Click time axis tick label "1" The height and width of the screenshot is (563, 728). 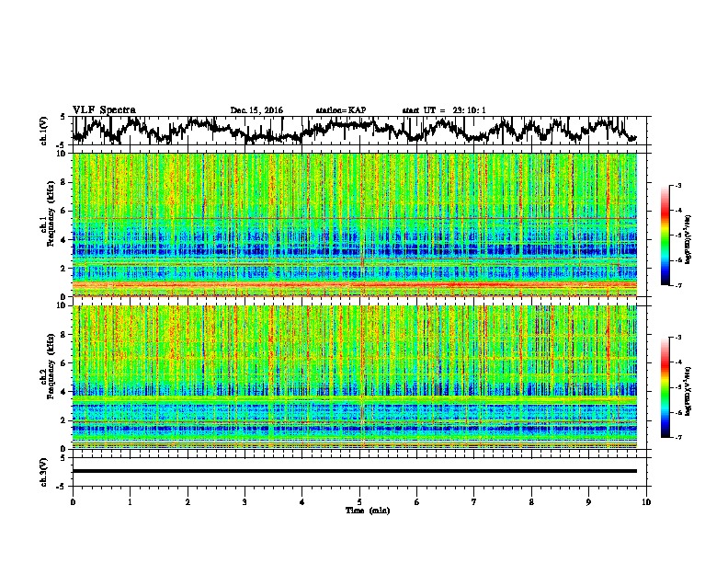[130, 502]
